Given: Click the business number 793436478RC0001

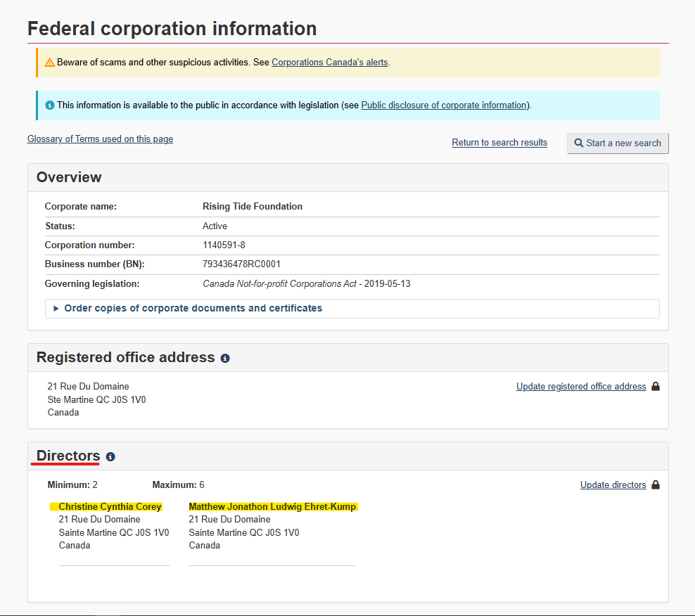Looking at the screenshot, I should point(241,264).
